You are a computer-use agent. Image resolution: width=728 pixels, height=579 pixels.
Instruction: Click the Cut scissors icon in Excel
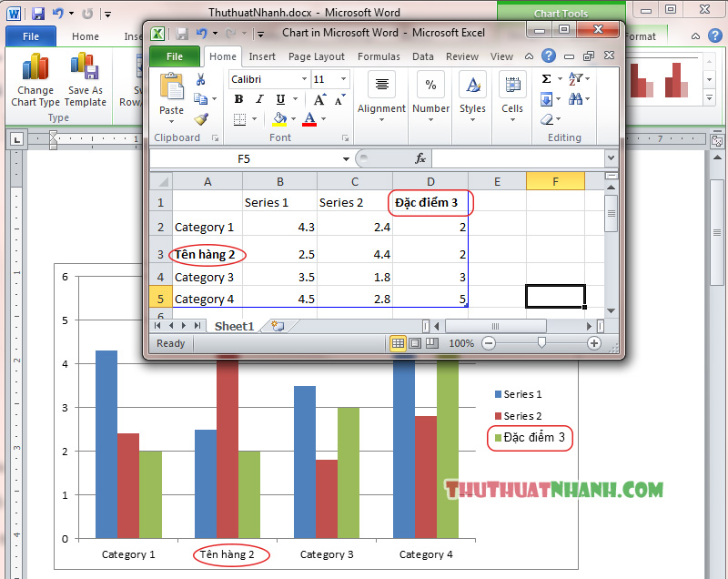pos(200,79)
